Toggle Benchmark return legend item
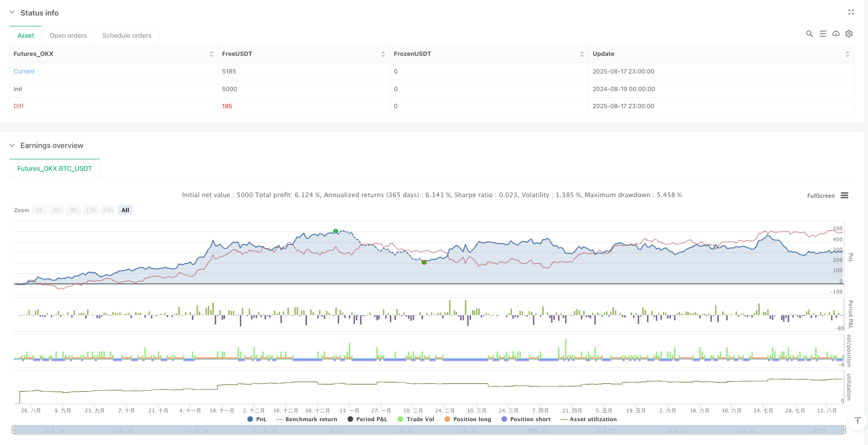The image size is (868, 445). coord(306,419)
